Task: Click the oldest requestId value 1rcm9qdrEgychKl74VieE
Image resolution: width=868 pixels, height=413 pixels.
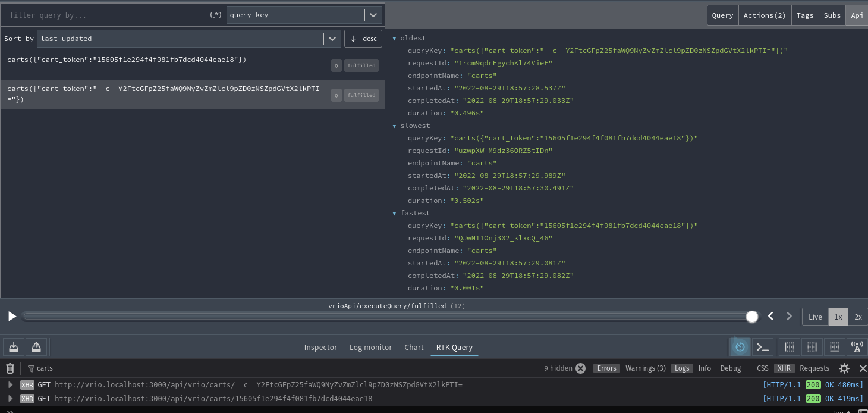Action: (x=503, y=63)
